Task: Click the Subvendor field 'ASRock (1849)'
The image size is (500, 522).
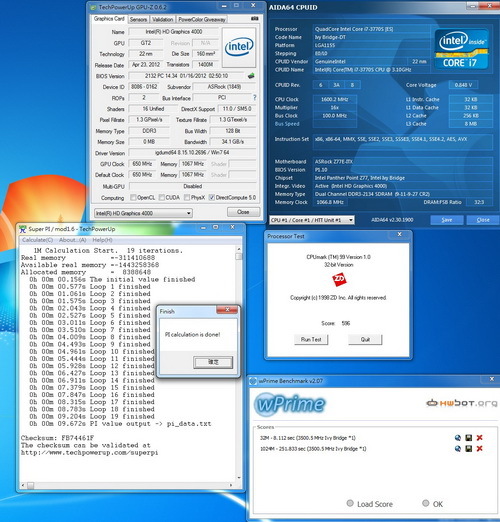Action: (x=224, y=87)
